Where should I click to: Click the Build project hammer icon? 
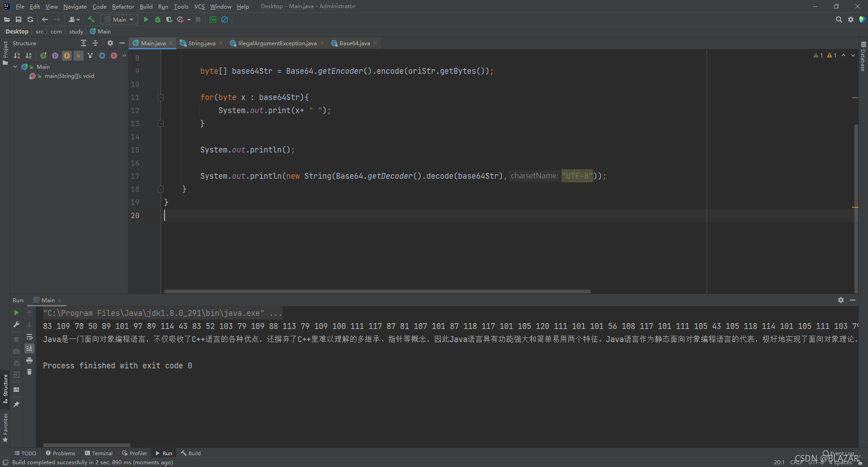(91, 19)
